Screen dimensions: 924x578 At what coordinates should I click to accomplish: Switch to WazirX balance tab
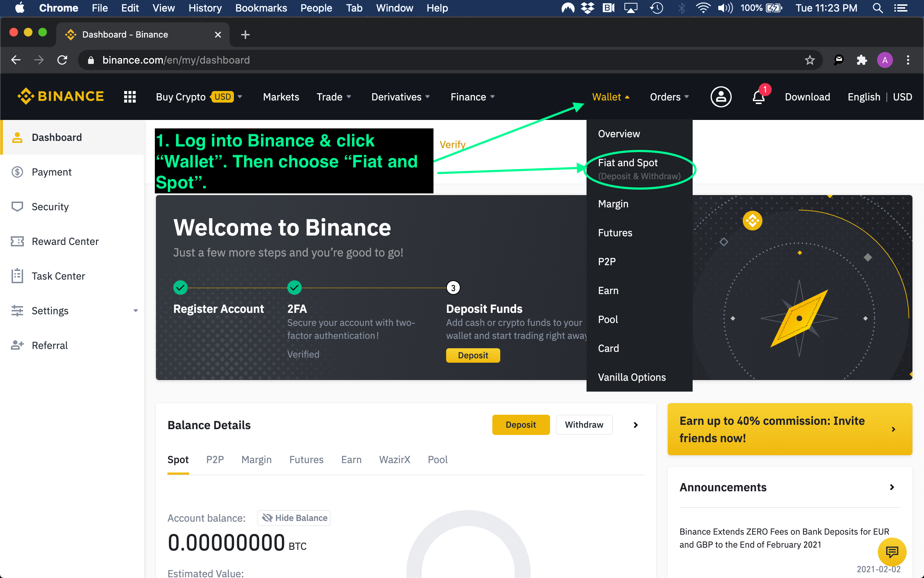(x=395, y=460)
